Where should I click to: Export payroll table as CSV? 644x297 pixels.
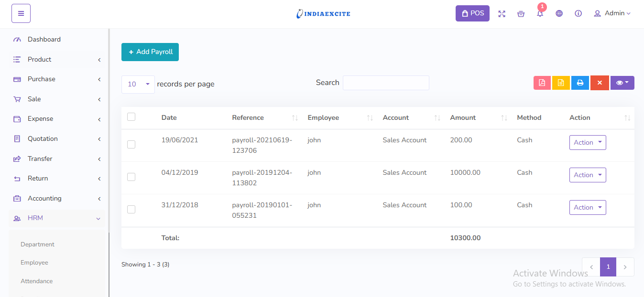561,83
